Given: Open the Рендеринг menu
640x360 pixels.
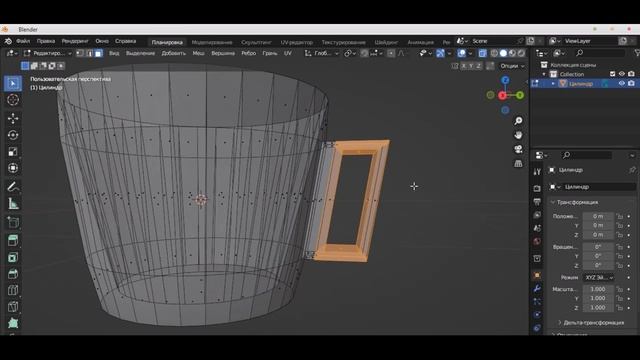Looking at the screenshot, I should [75, 41].
